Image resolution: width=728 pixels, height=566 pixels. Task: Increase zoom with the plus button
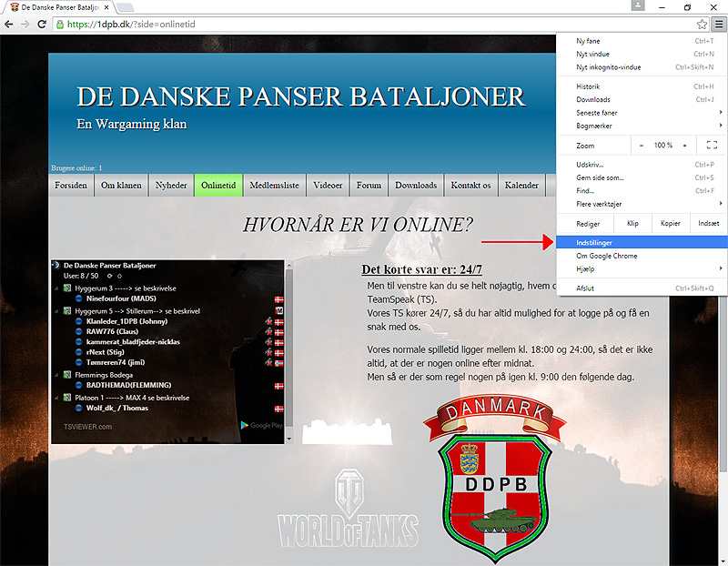tap(684, 146)
